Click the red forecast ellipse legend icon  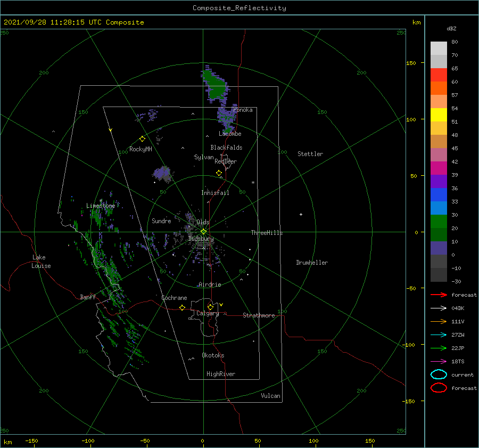coord(439,388)
